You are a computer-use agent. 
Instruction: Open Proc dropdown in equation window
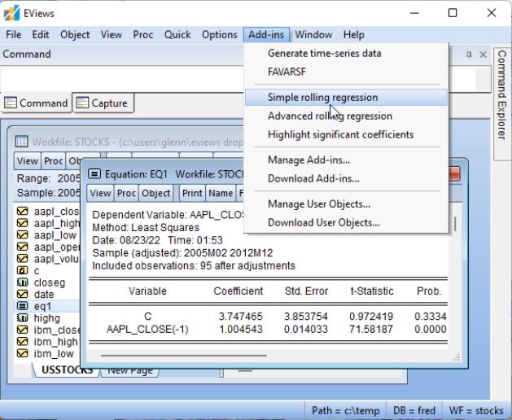click(125, 194)
